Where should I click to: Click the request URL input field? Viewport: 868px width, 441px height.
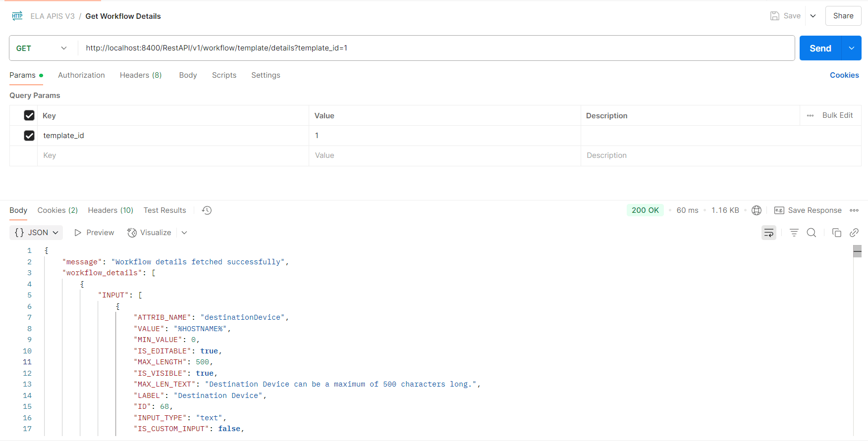[436, 48]
